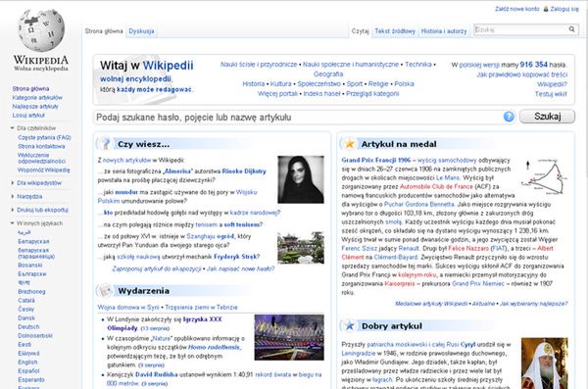Open Częste pytania (FAQ) link
The height and width of the screenshot is (389, 588).
tap(44, 138)
